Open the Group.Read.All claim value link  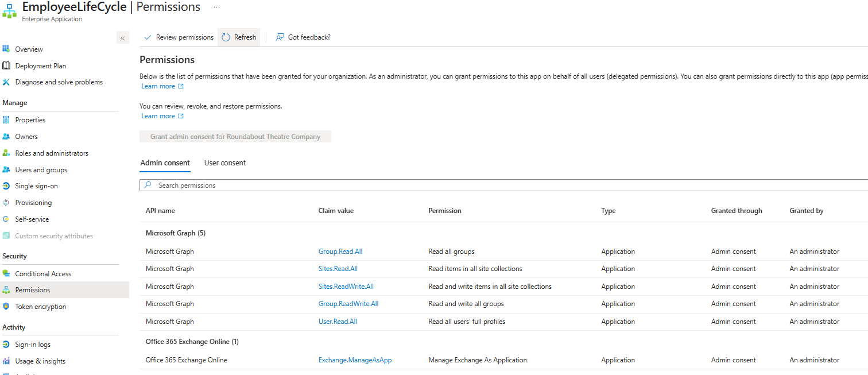(x=340, y=252)
